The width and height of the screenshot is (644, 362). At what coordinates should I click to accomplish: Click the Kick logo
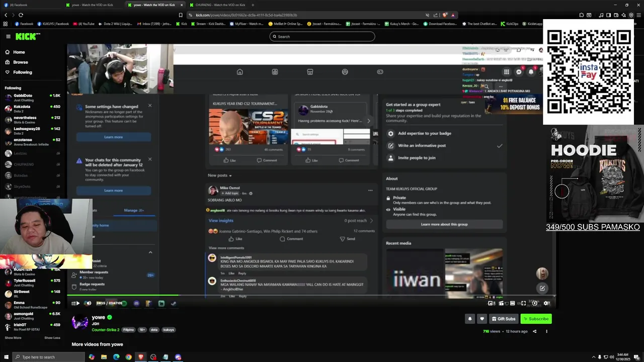pos(26,36)
